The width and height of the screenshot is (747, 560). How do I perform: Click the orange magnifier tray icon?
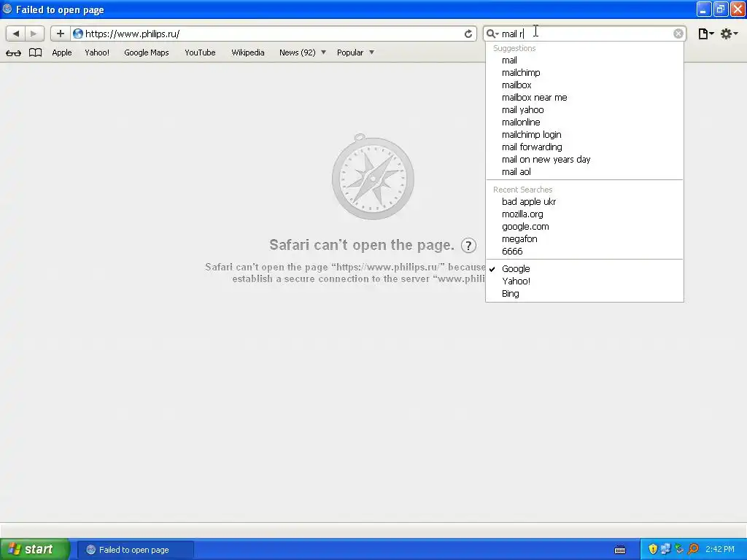693,550
